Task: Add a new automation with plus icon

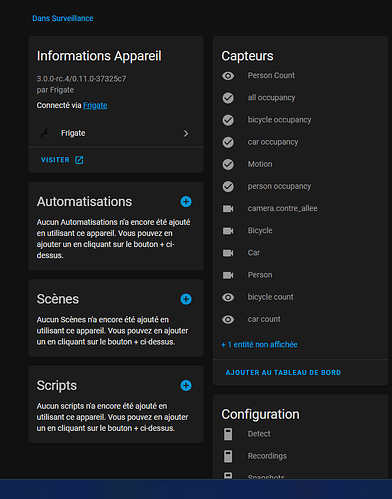Action: [x=186, y=202]
